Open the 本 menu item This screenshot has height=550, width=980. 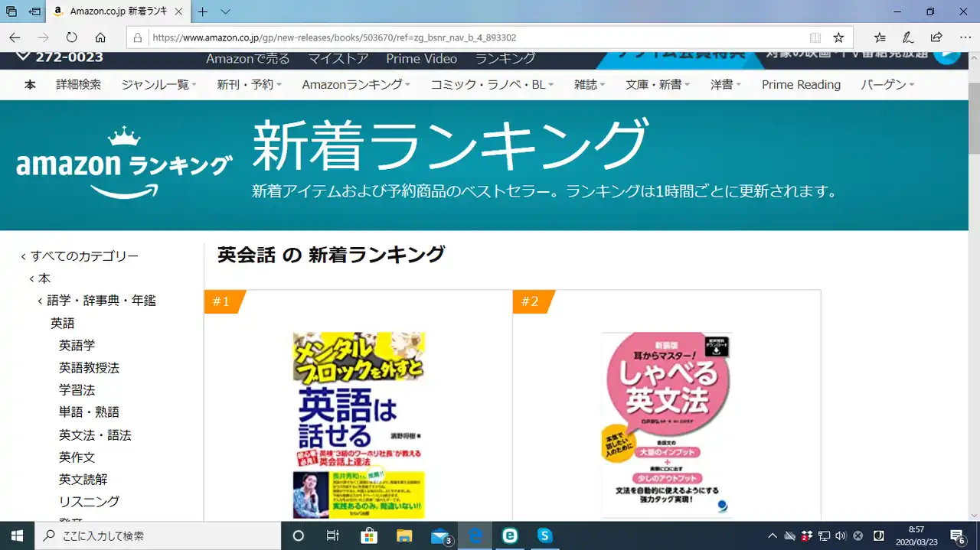[30, 85]
